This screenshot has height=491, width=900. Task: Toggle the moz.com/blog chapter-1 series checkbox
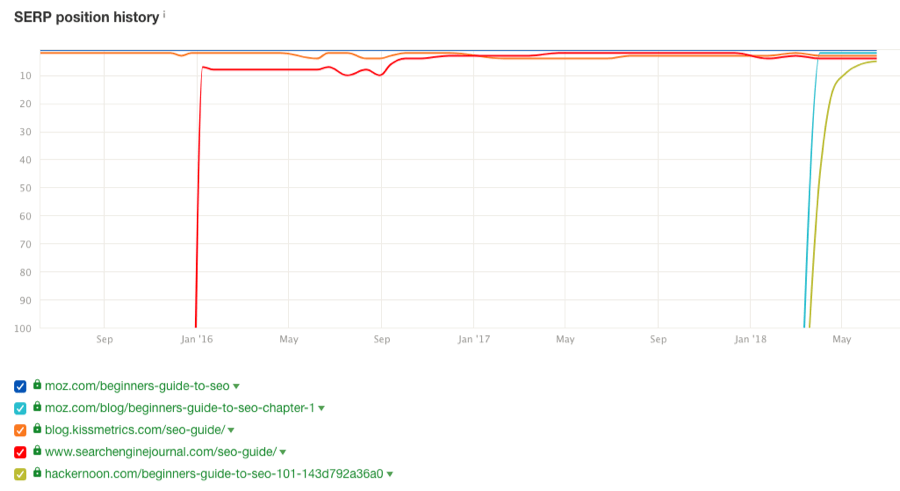20,408
